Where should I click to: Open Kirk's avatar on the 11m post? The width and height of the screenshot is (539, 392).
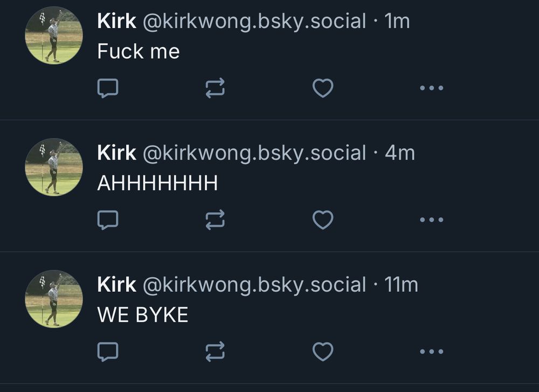point(54,299)
